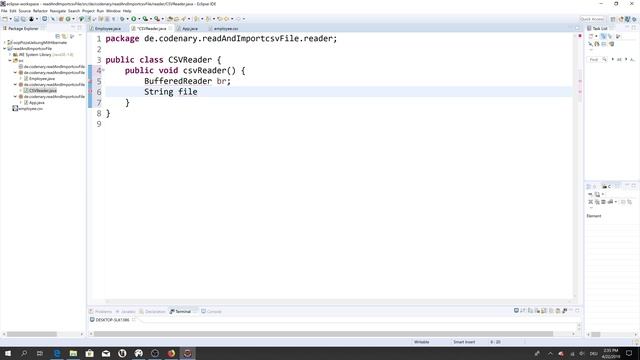640x360 pixels.
Task: Close the CSVReader.java editor tab
Action: point(170,29)
